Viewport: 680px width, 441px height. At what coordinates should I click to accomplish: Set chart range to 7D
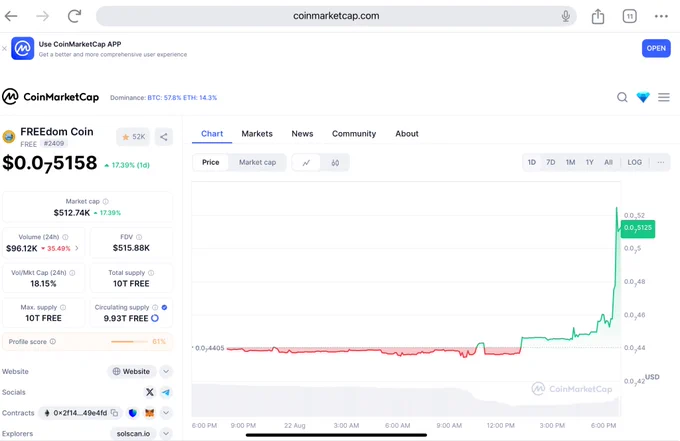550,162
